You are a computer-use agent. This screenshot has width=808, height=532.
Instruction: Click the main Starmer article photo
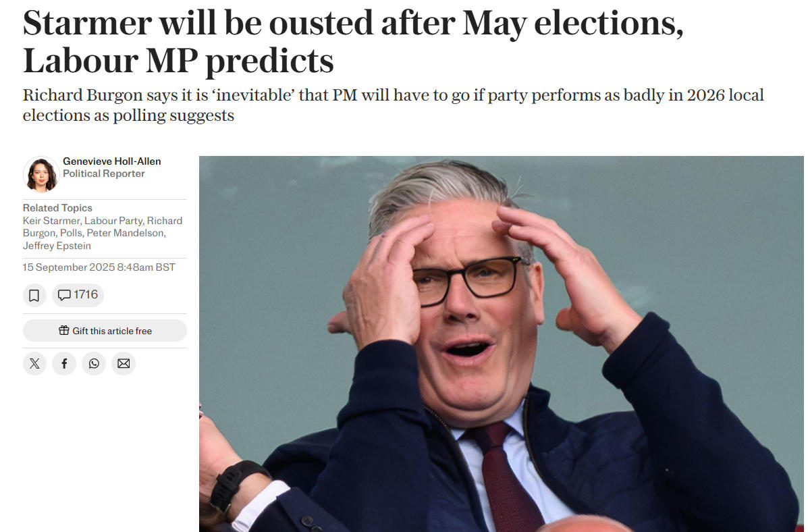pos(501,343)
